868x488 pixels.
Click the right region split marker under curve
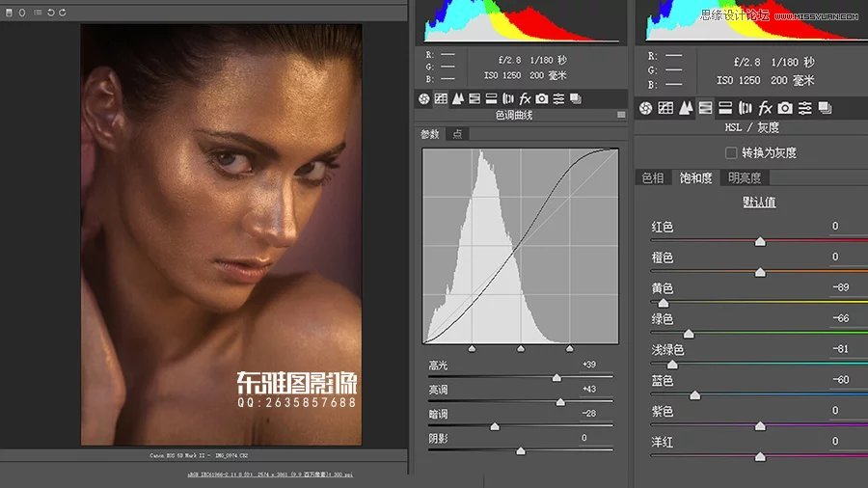pos(570,348)
